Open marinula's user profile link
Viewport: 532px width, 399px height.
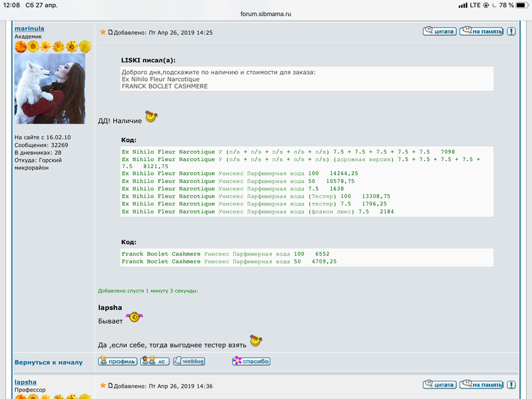point(29,29)
